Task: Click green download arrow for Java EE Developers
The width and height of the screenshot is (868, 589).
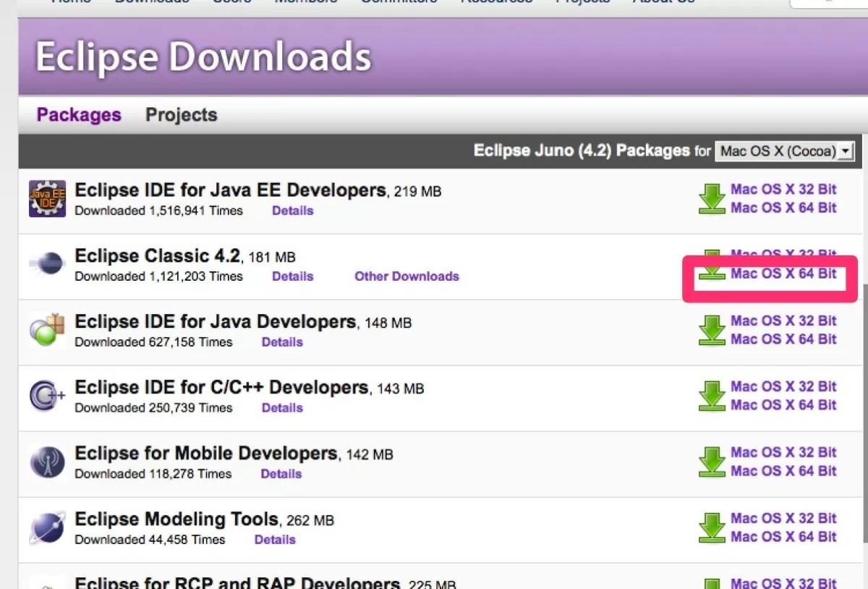Action: [x=712, y=199]
